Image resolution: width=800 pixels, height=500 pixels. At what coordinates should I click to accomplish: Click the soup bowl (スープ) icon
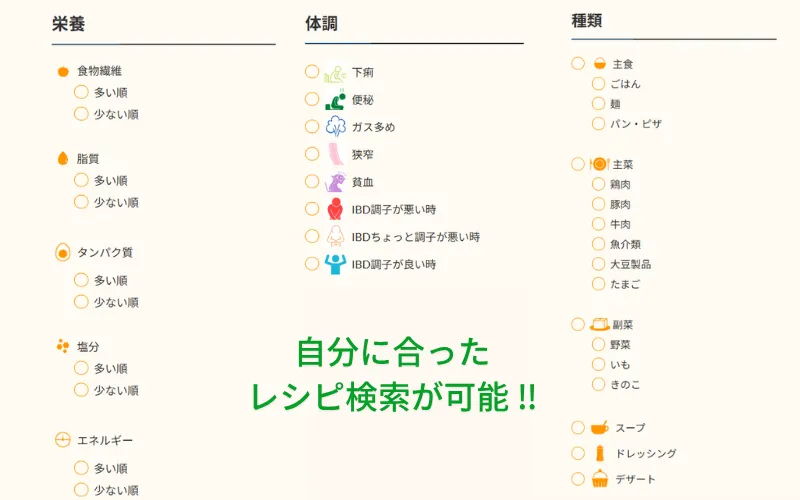(599, 428)
